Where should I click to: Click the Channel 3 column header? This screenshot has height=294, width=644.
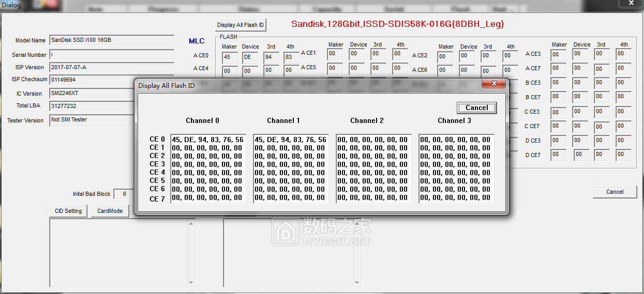pos(455,120)
